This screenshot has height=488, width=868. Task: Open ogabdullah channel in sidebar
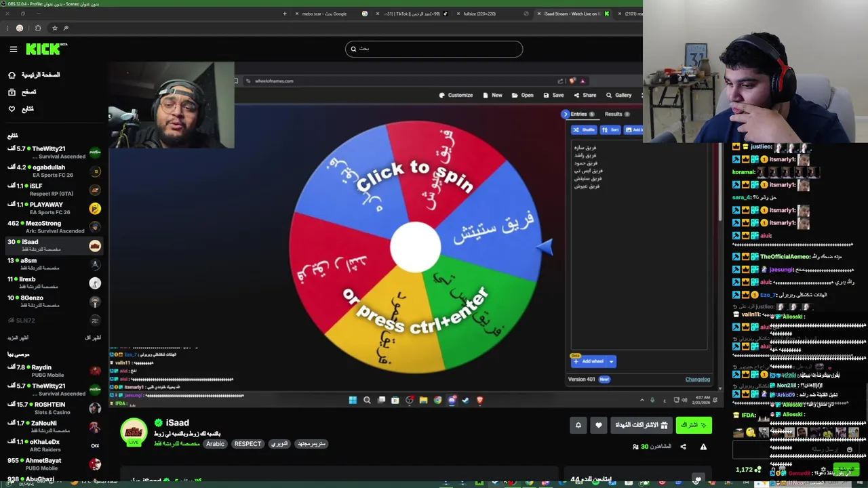(53, 171)
